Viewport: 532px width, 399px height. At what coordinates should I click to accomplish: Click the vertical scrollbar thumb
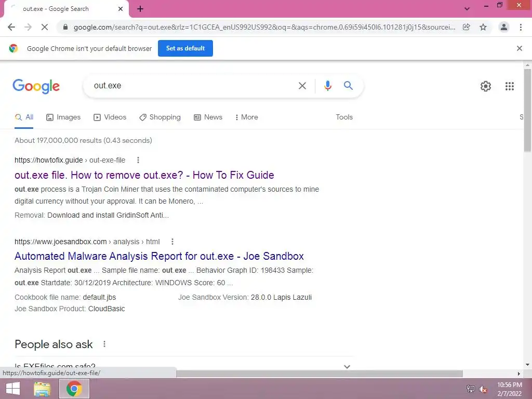(x=527, y=110)
